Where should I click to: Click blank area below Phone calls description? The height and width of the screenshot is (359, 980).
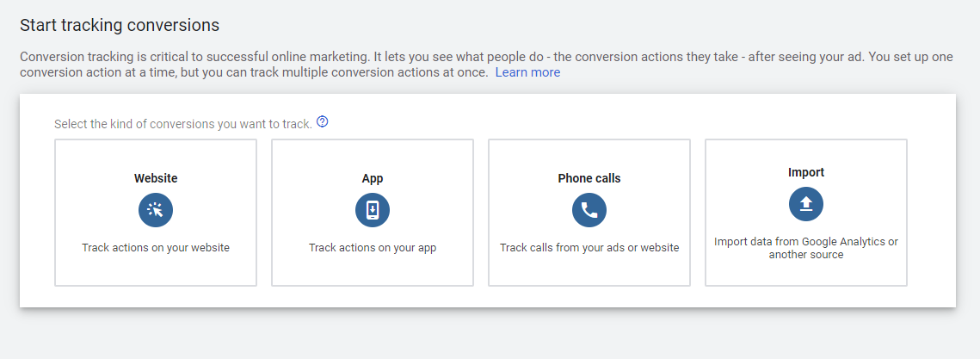click(589, 270)
